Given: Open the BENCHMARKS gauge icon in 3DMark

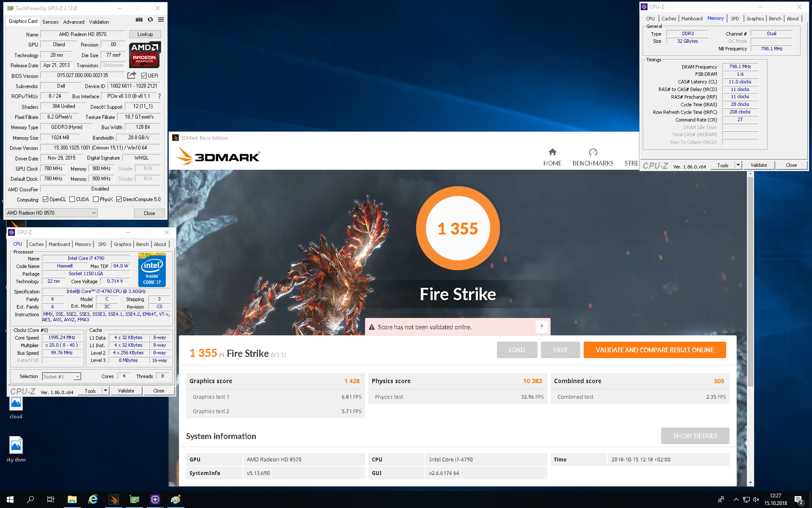Looking at the screenshot, I should tap(593, 152).
